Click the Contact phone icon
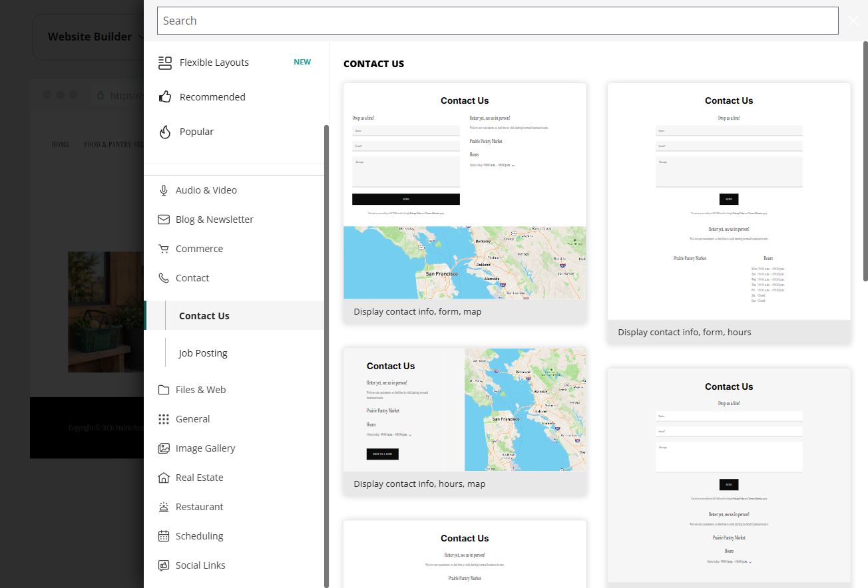This screenshot has height=588, width=868. 164,278
